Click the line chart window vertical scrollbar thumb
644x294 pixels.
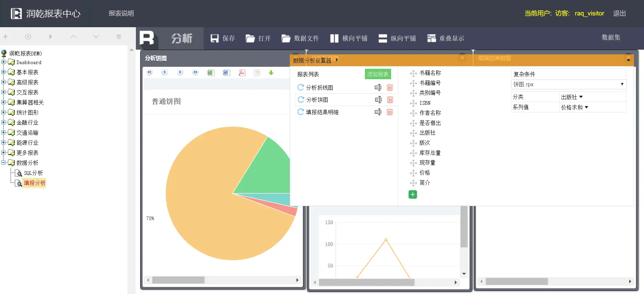[464, 227]
